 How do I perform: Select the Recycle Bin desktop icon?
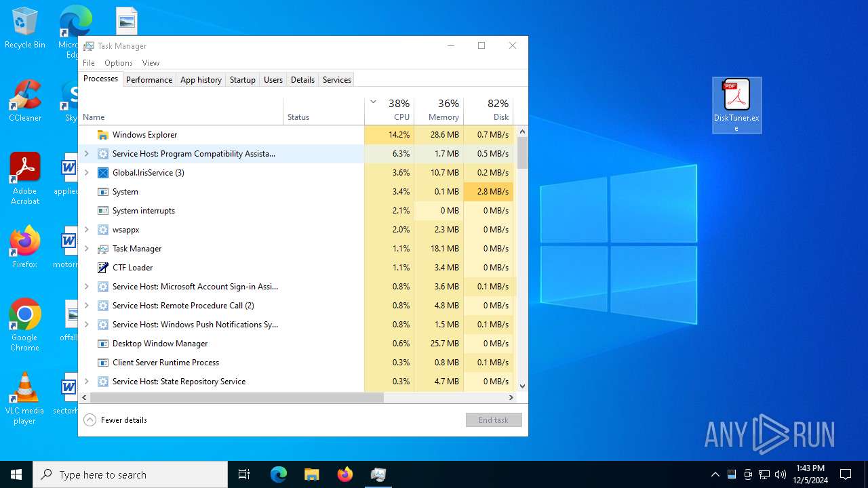[25, 28]
